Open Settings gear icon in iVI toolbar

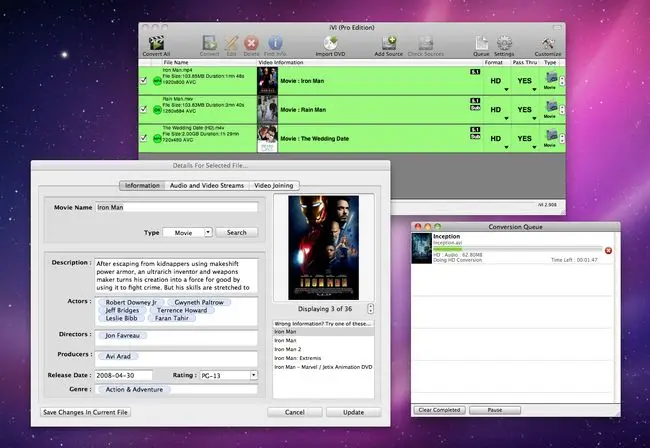click(x=504, y=43)
